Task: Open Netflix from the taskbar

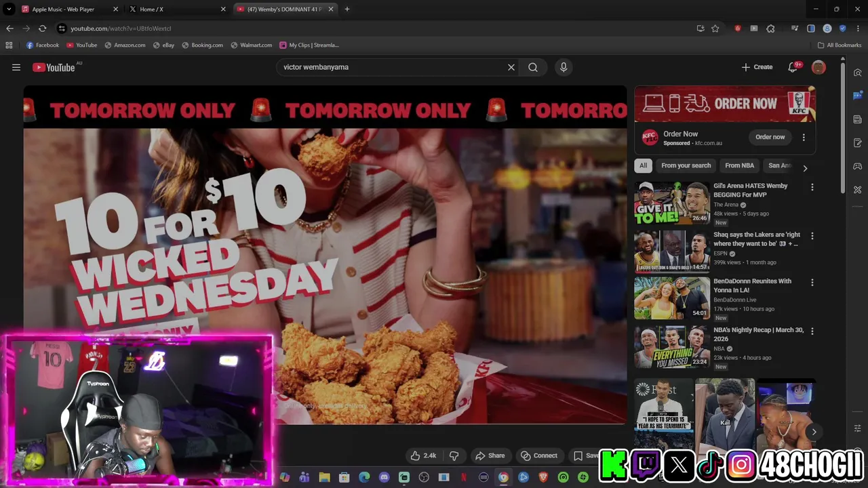Action: tap(463, 477)
